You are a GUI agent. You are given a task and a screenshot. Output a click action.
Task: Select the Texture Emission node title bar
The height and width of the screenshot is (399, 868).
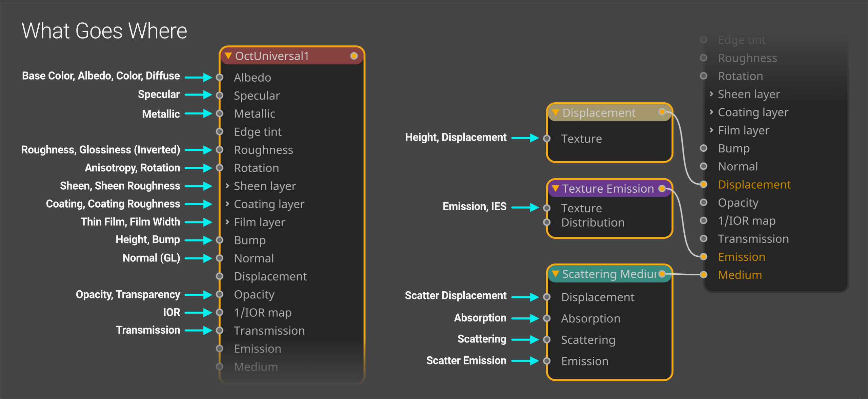[609, 188]
